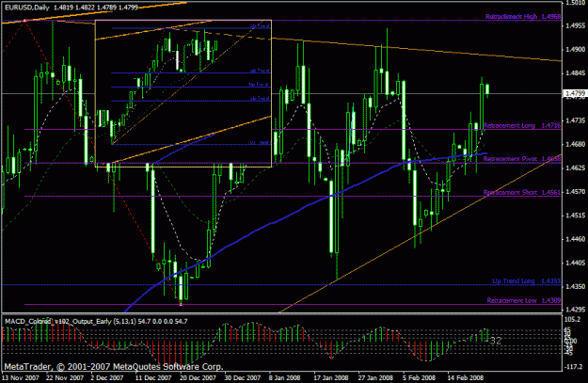Click the 1.4900 price axis value
Viewport: 588px width, 383px height.
576,50
